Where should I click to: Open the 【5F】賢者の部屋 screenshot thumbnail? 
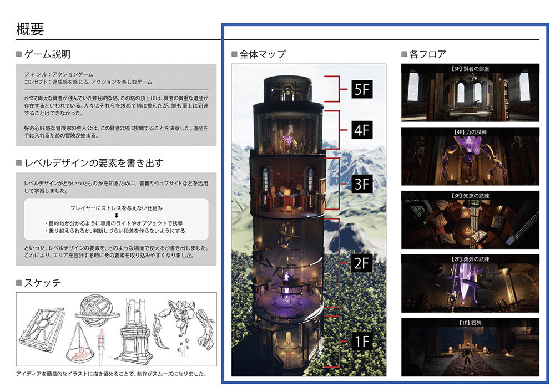click(x=470, y=93)
